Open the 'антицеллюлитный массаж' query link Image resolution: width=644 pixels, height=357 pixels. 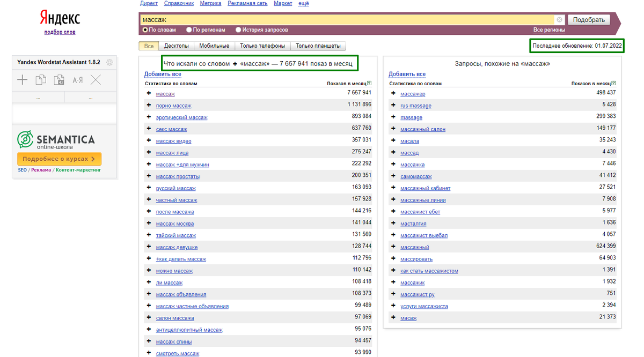click(189, 330)
